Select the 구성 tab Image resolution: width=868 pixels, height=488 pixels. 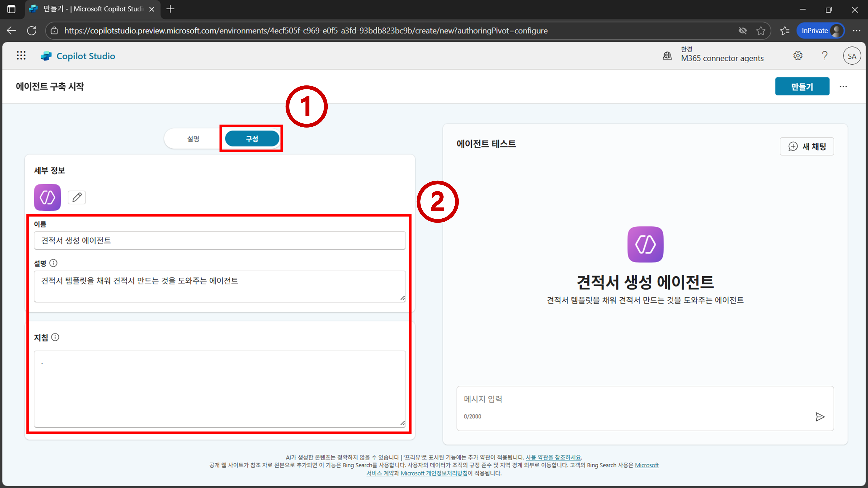[x=252, y=139]
